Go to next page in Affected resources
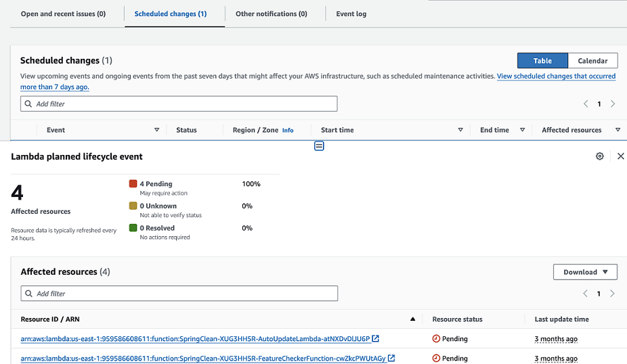Image resolution: width=627 pixels, height=364 pixels. coord(613,294)
